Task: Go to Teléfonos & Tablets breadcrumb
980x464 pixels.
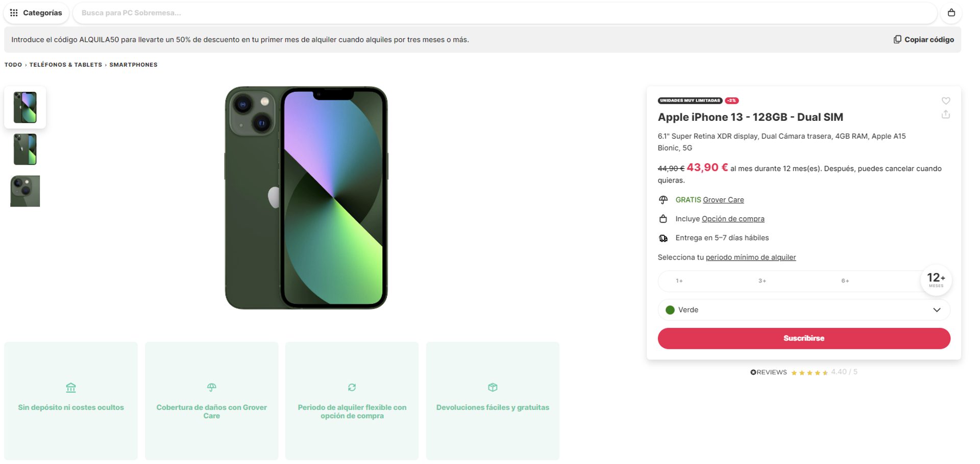Action: tap(66, 65)
